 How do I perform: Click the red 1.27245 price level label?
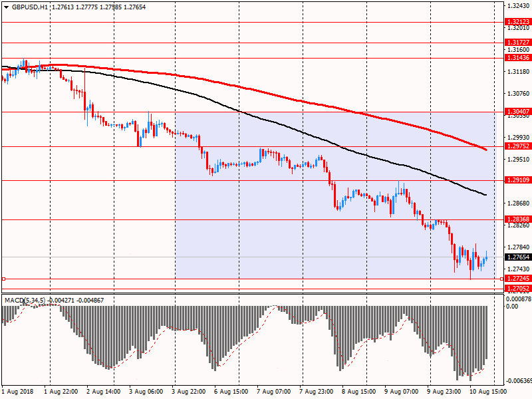[518, 279]
